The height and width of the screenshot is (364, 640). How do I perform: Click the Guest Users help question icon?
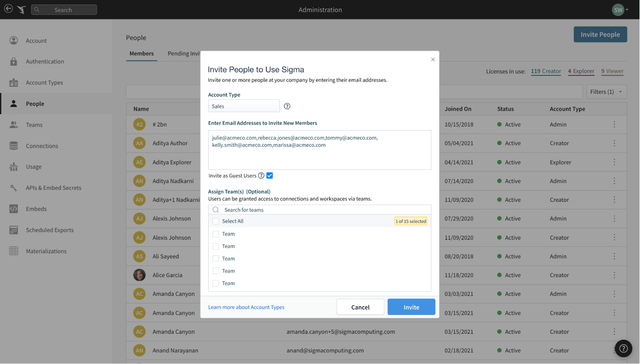(261, 175)
